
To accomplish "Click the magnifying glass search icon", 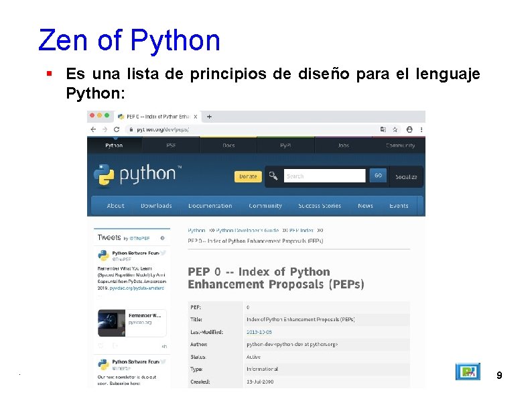I will 273,176.
